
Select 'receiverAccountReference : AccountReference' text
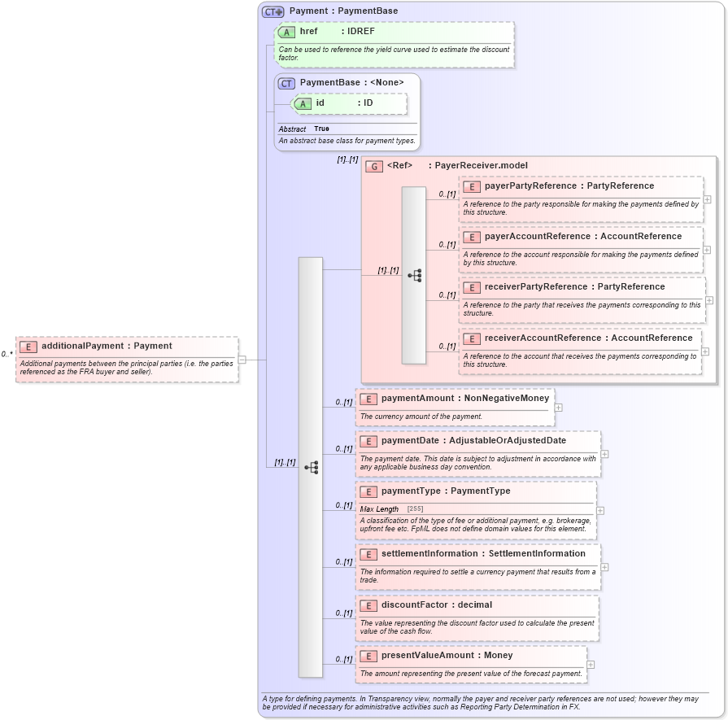coord(588,338)
